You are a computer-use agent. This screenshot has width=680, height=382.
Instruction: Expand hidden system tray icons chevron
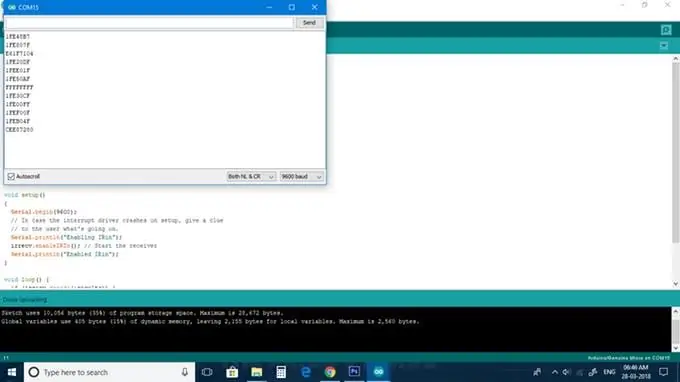click(555, 372)
